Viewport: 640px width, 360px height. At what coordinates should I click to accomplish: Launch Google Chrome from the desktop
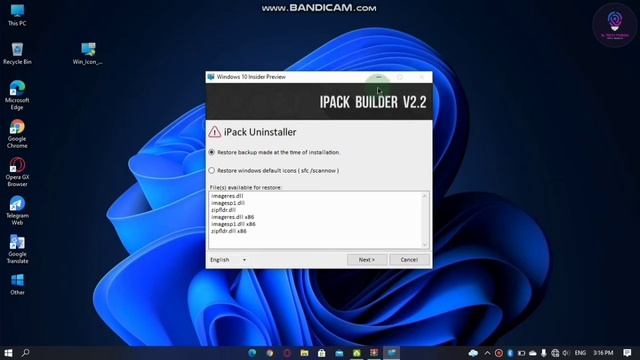coord(17,134)
